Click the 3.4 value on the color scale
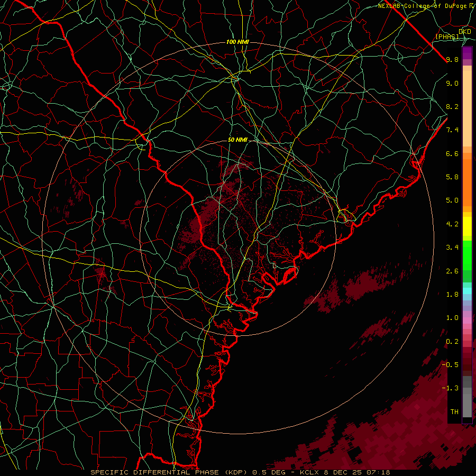 point(452,248)
